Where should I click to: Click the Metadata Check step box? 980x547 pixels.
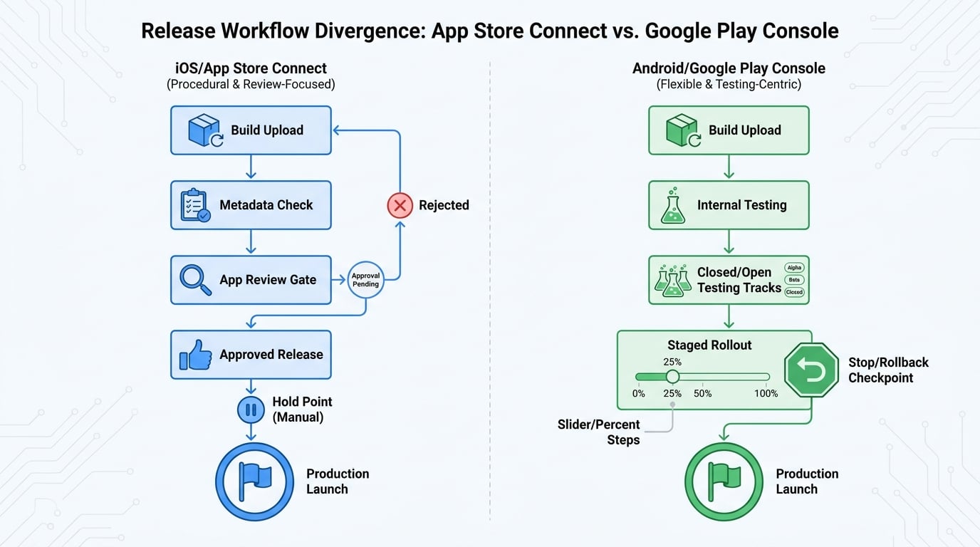[x=251, y=205]
